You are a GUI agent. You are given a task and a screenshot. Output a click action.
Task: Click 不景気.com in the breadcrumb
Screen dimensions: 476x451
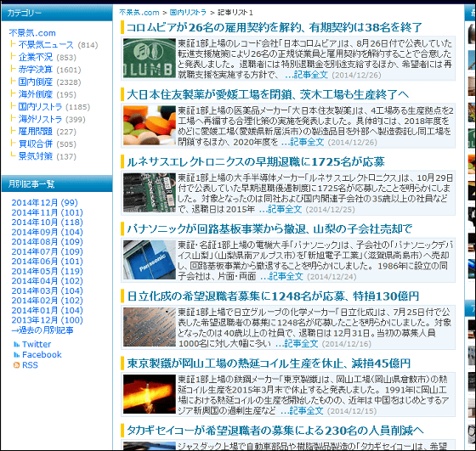[x=139, y=13]
